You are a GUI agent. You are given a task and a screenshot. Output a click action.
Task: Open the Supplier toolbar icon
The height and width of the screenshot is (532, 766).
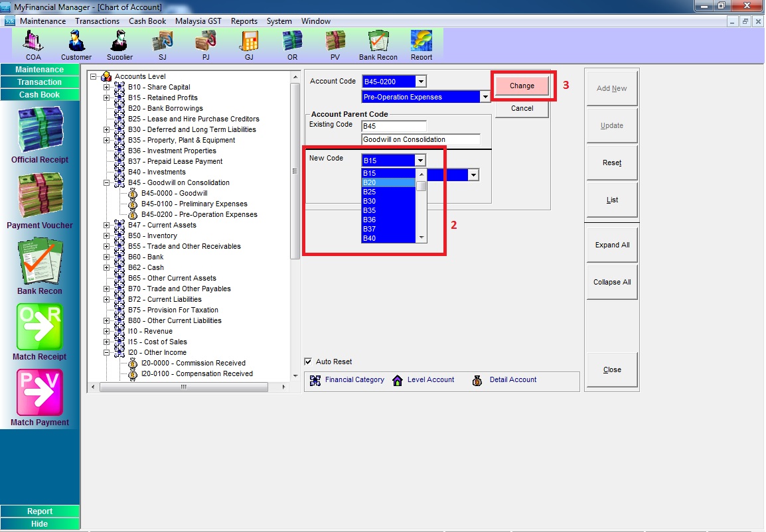pos(119,42)
